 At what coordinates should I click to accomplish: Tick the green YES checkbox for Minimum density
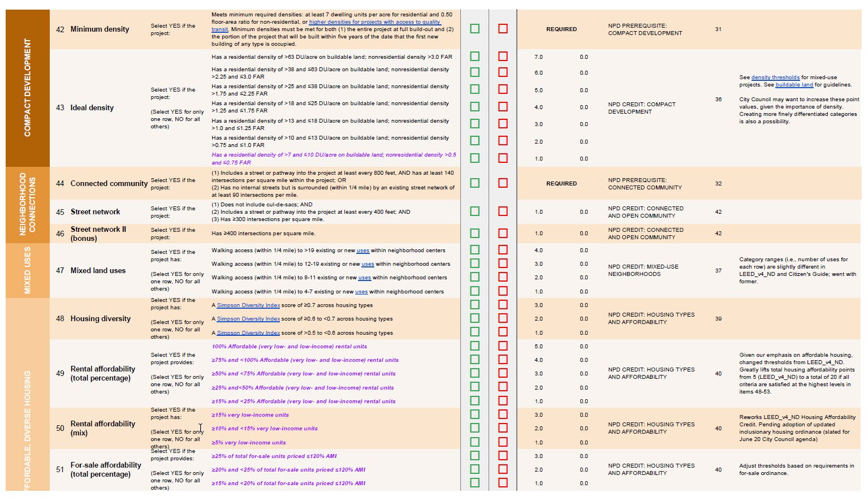click(474, 29)
